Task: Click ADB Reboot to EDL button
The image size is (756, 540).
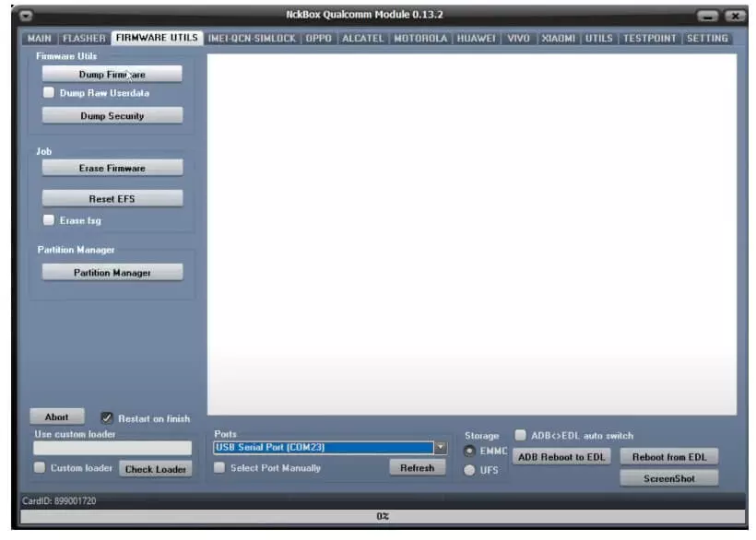Action: tap(561, 457)
